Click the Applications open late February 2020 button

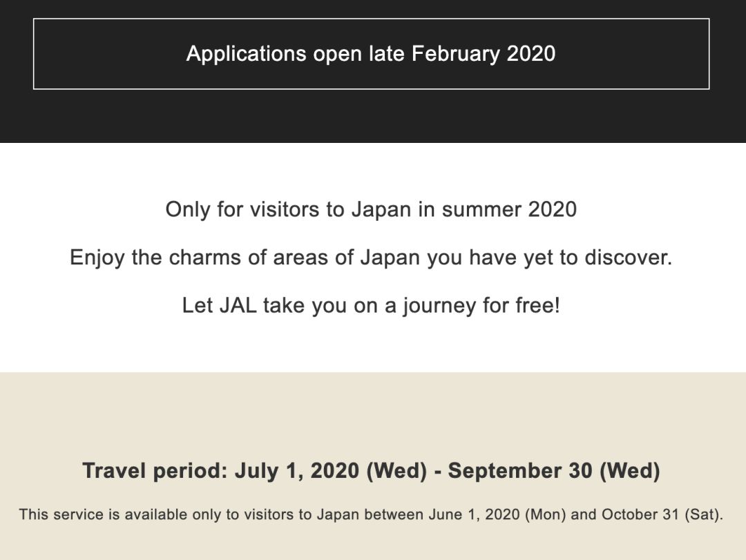371,54
